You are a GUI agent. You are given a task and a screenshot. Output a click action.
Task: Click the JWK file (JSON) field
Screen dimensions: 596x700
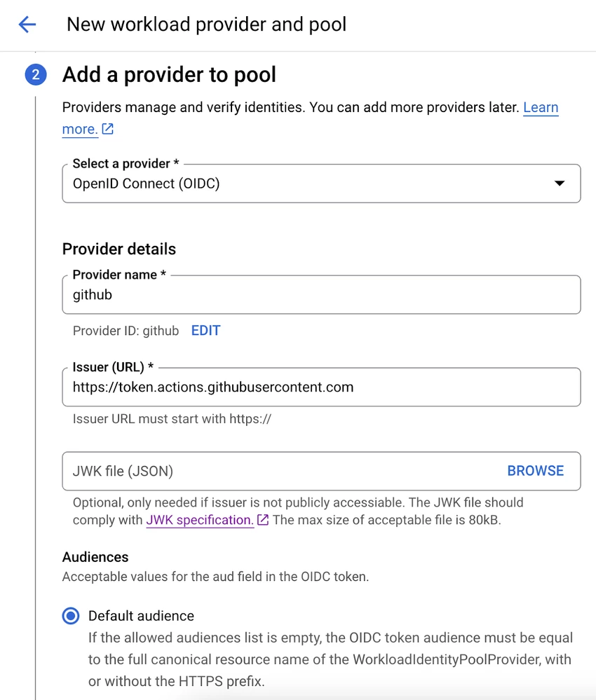point(280,471)
